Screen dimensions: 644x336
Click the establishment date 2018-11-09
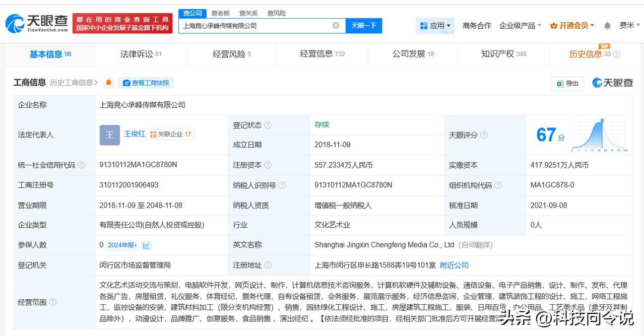point(333,145)
